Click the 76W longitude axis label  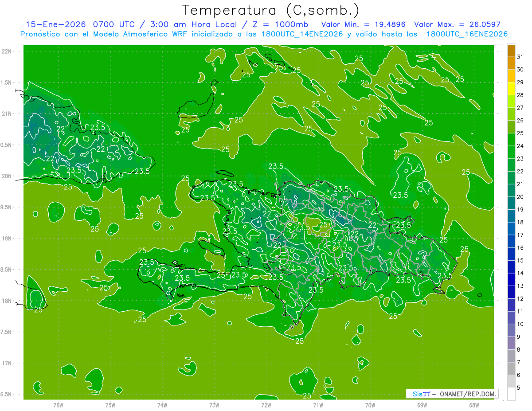[58, 405]
